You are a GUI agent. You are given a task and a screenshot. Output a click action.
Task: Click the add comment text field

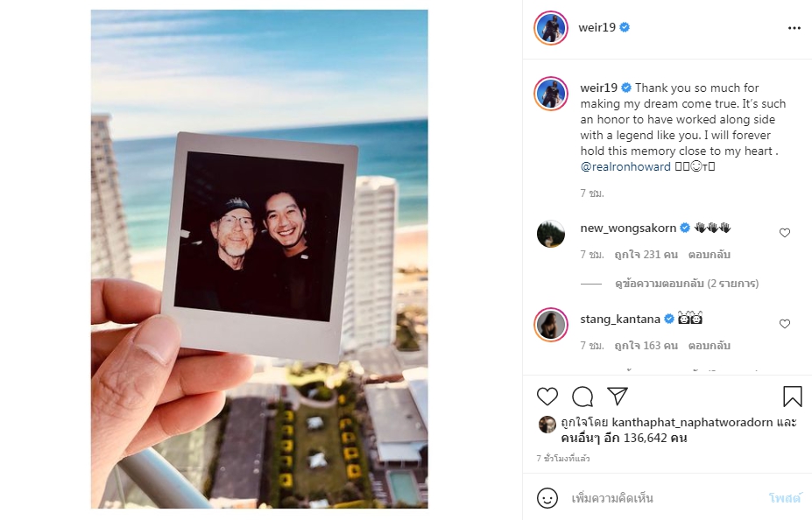665,498
